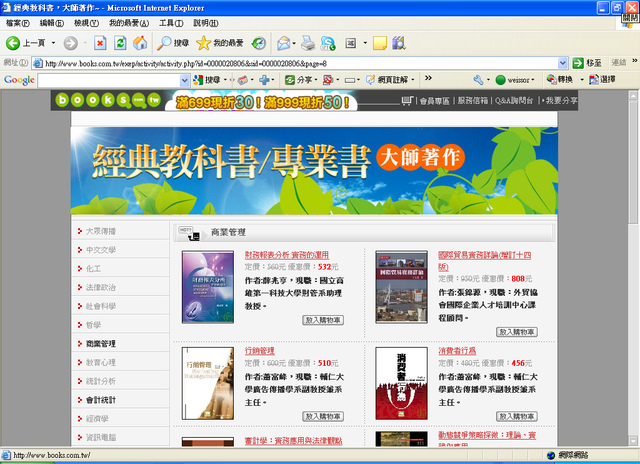Click the books.com.tw logo
The height and width of the screenshot is (464, 640).
(107, 100)
